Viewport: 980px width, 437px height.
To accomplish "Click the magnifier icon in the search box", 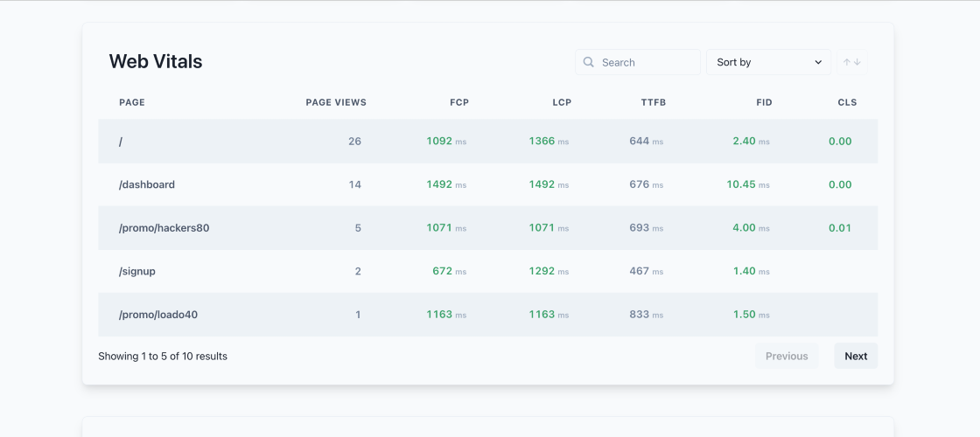I will (588, 62).
